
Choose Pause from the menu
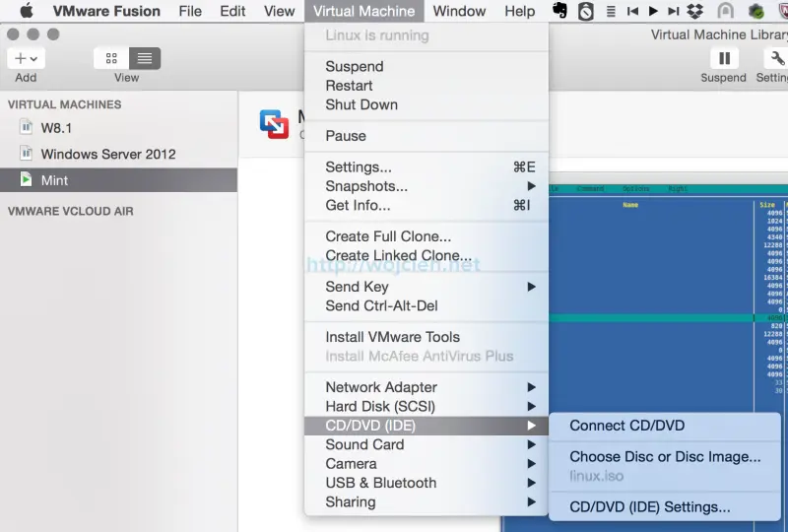coord(427,136)
